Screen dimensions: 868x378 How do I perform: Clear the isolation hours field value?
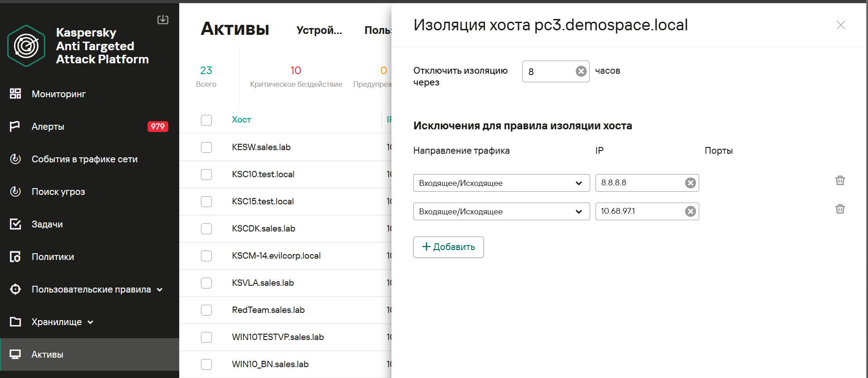581,71
